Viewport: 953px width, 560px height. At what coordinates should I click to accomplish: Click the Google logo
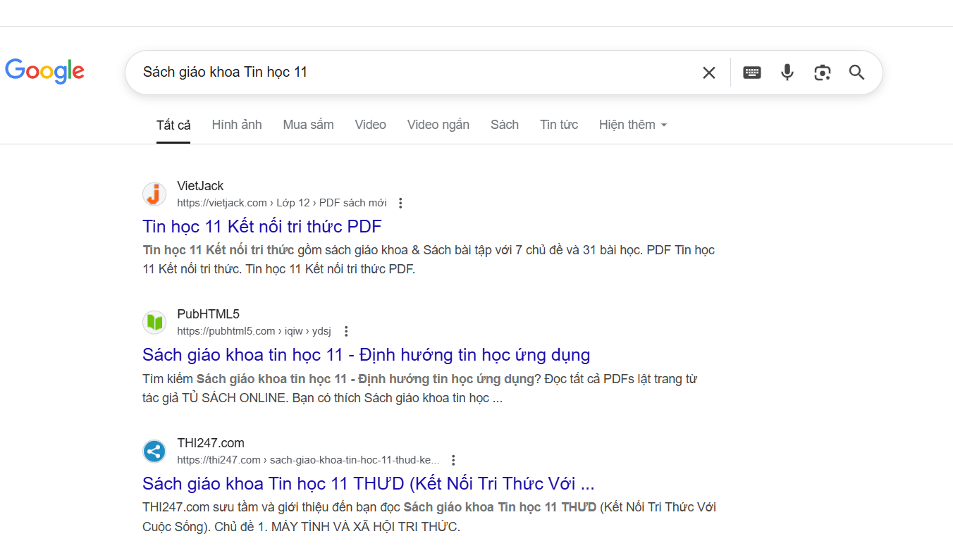point(44,71)
